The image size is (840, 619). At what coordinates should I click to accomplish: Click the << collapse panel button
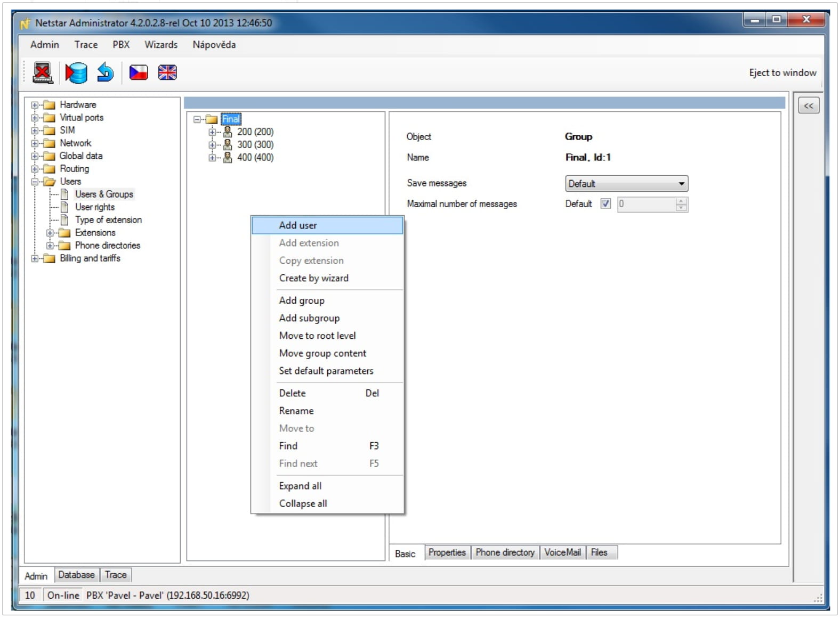[x=809, y=105]
